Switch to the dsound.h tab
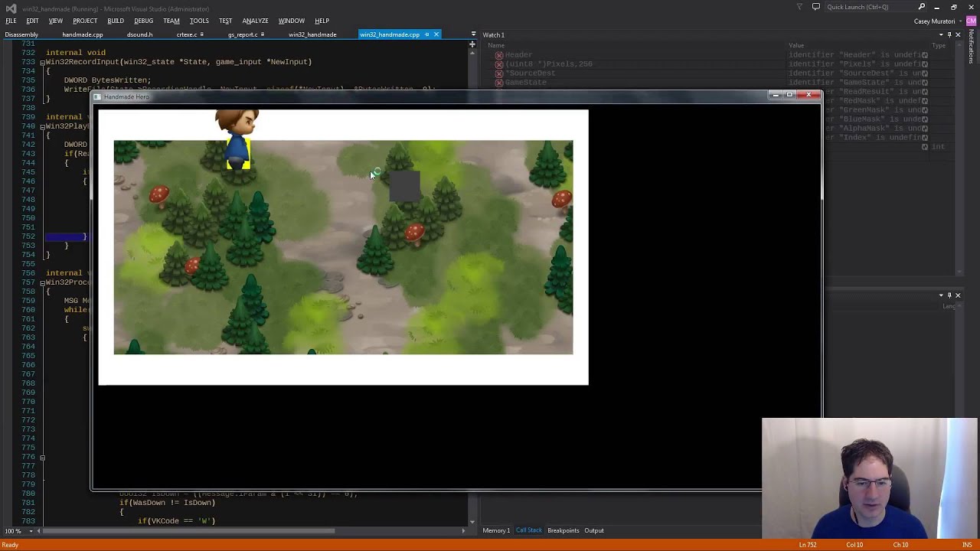The image size is (980, 551). tap(139, 34)
